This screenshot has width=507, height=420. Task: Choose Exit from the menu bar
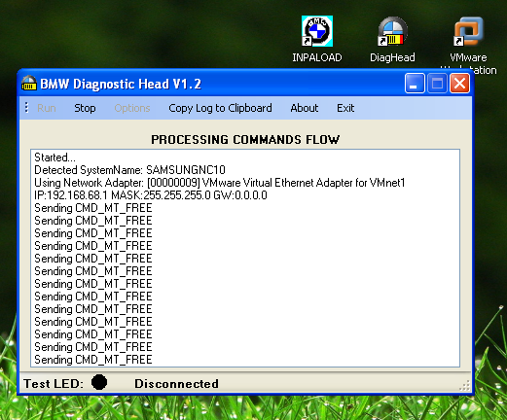345,108
